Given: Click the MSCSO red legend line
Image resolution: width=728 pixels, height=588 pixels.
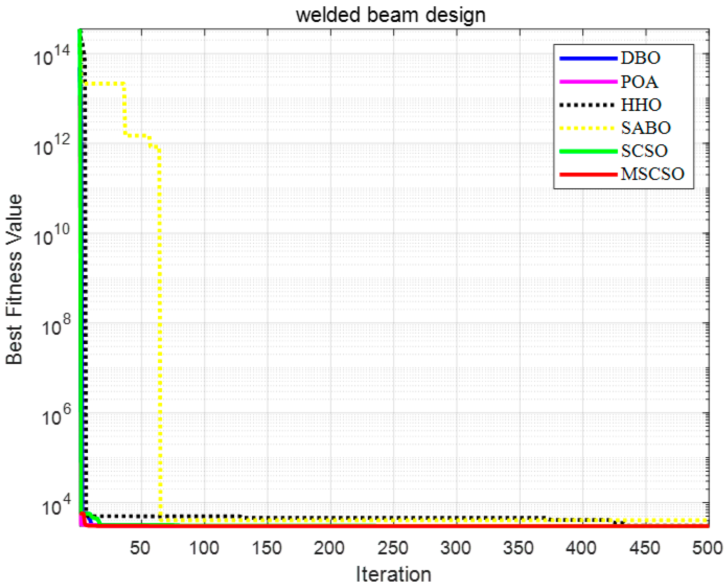Looking at the screenshot, I should pos(588,174).
